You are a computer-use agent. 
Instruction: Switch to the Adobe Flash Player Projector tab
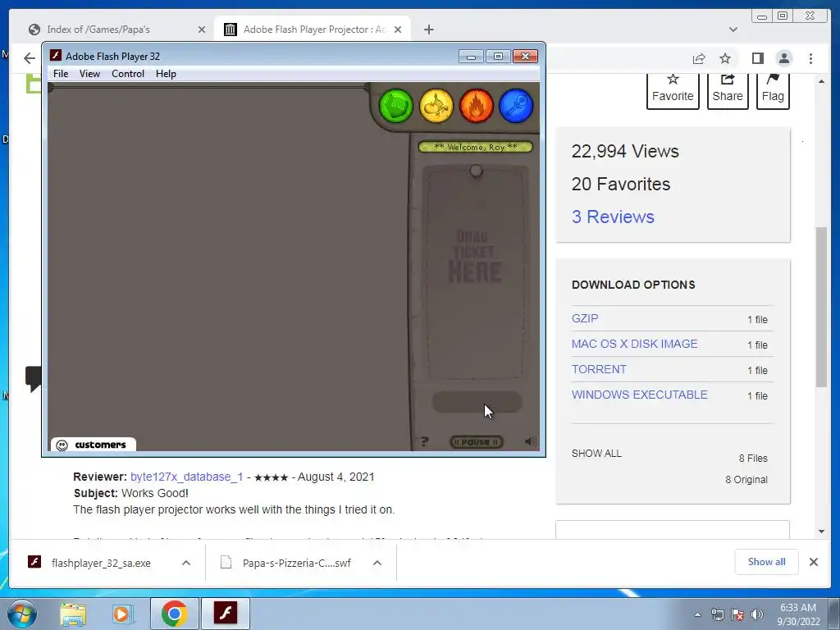click(313, 30)
